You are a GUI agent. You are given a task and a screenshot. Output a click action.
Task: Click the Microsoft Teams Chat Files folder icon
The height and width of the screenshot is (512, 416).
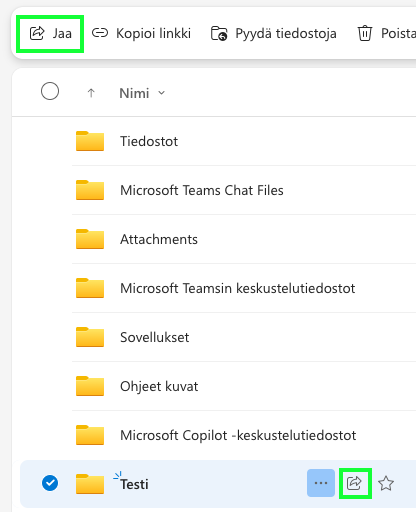(x=90, y=190)
